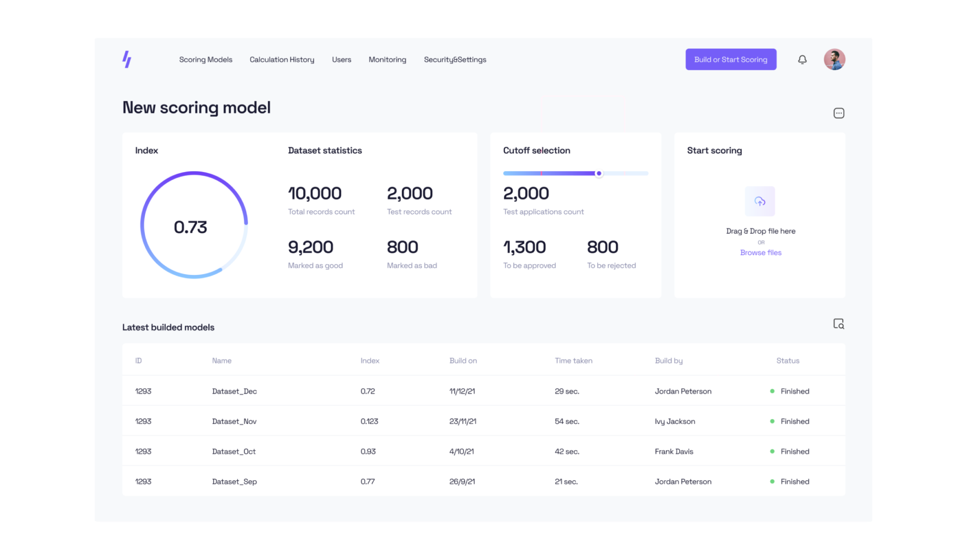The image size is (967, 560).
Task: Open the notifications bell
Action: pos(802,59)
